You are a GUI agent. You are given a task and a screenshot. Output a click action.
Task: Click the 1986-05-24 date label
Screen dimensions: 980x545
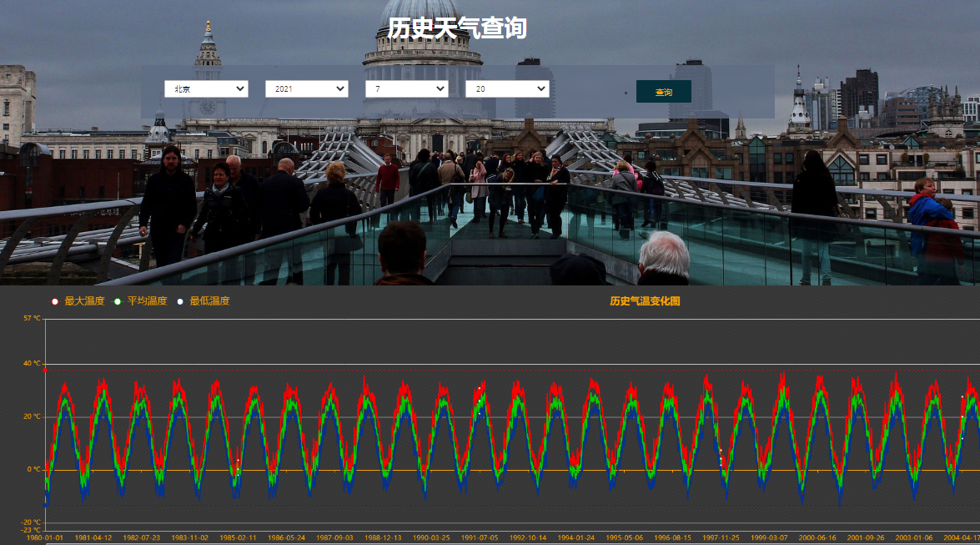pyautogui.click(x=286, y=537)
